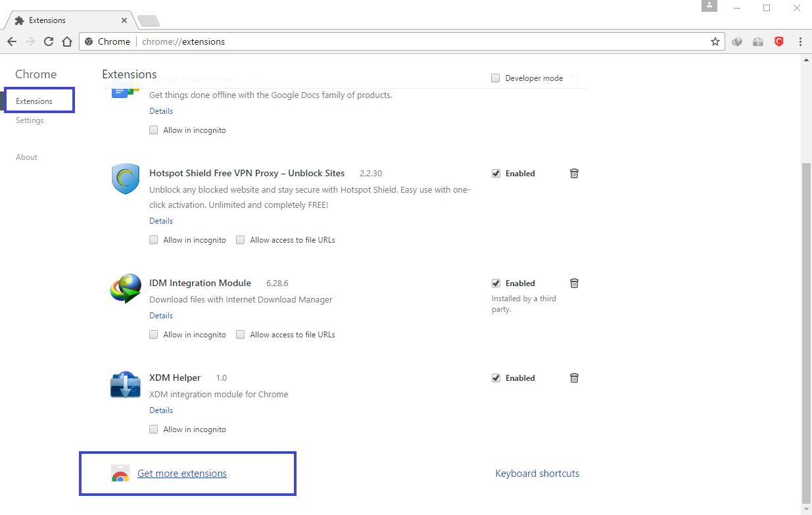Click the scrollbar down arrow
This screenshot has width=812, height=515.
pos(807,509)
